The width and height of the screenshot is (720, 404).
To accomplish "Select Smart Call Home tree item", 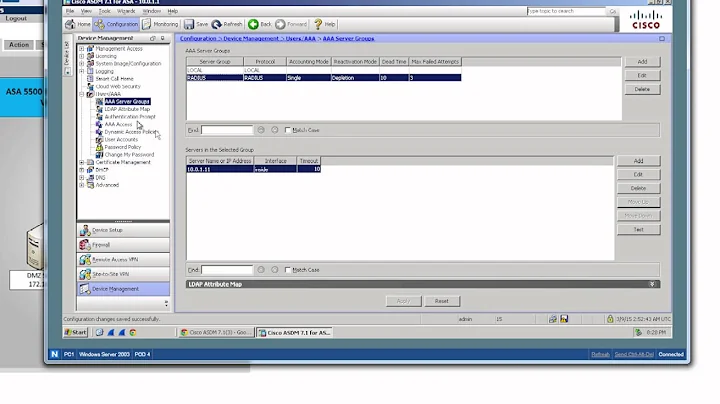I will point(114,79).
